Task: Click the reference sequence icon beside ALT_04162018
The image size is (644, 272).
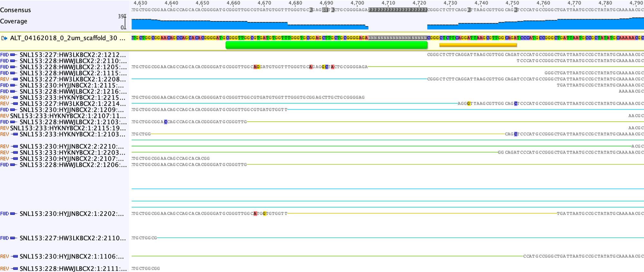Action: click(x=4, y=38)
